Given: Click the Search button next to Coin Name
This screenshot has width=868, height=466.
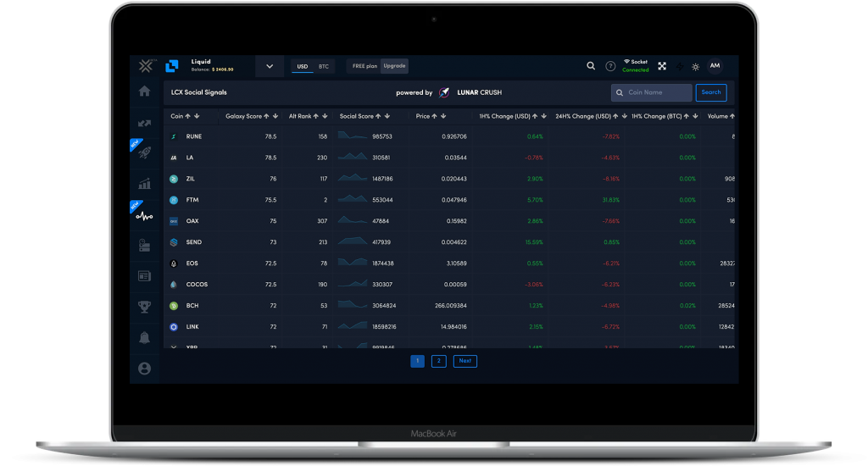Looking at the screenshot, I should pyautogui.click(x=711, y=92).
